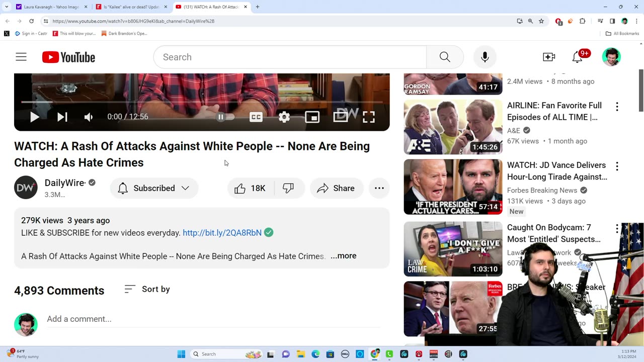The image size is (644, 362).
Task: Expand description with ...more
Action: click(x=343, y=256)
